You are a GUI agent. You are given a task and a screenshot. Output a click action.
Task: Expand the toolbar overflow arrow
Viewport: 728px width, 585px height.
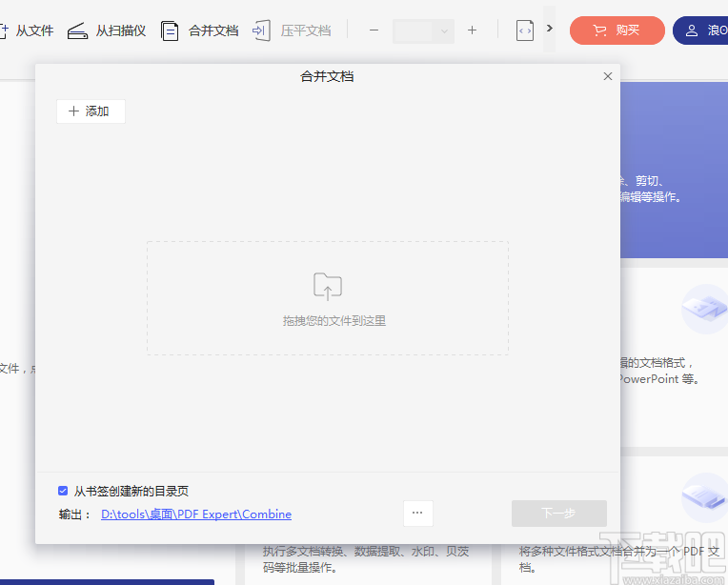pyautogui.click(x=550, y=29)
